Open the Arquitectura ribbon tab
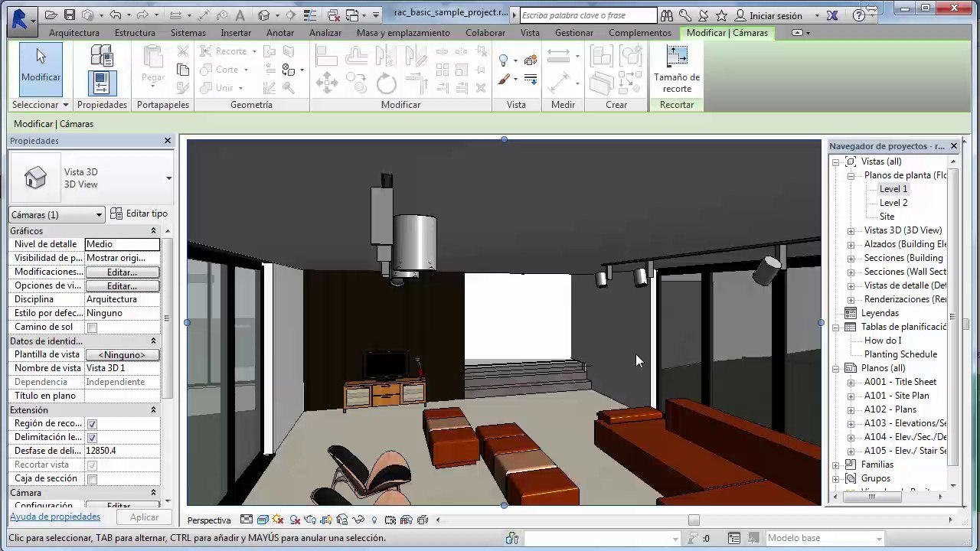 coord(74,33)
